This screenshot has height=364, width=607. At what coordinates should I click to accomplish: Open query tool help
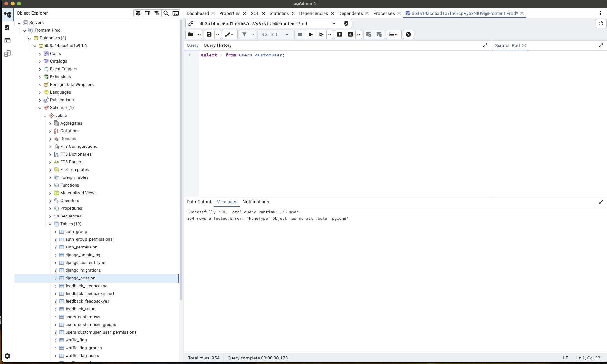click(x=408, y=35)
